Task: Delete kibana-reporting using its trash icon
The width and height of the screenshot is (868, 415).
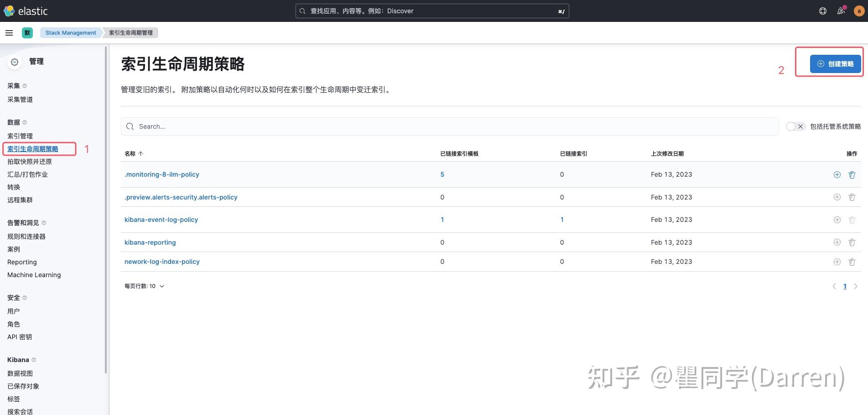Action: tap(852, 242)
